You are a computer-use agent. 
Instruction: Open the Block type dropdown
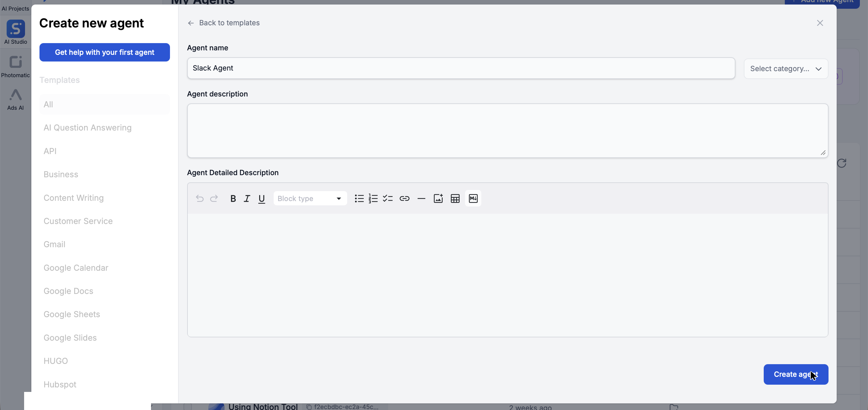[310, 199]
